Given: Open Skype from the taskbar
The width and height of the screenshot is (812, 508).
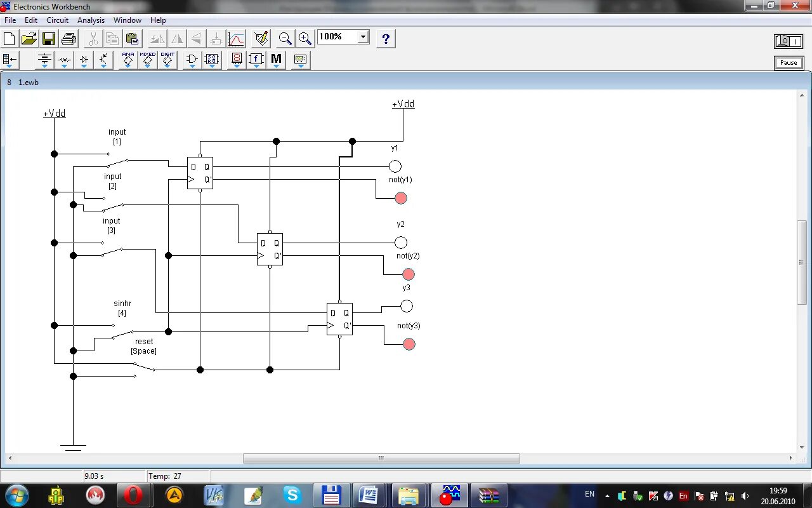Looking at the screenshot, I should pyautogui.click(x=292, y=495).
